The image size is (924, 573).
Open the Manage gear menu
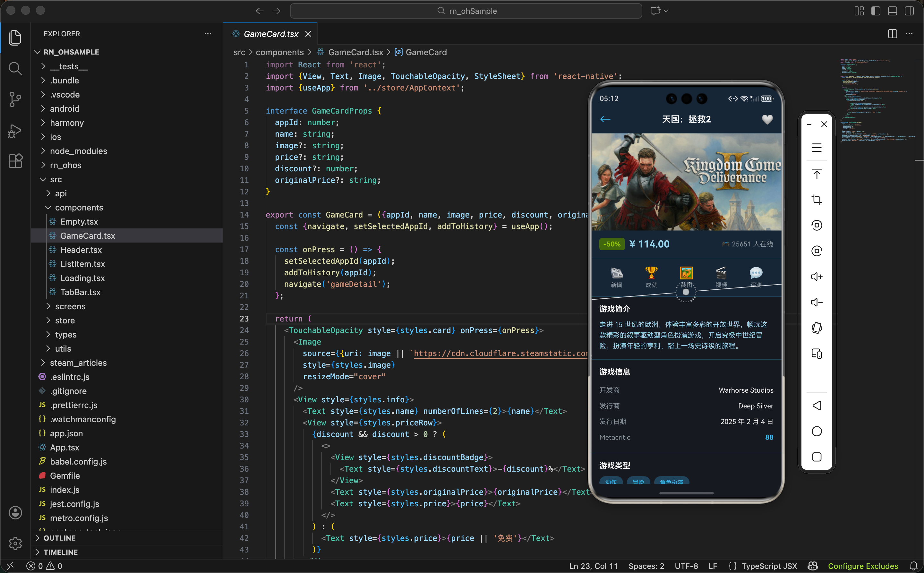coord(15,543)
